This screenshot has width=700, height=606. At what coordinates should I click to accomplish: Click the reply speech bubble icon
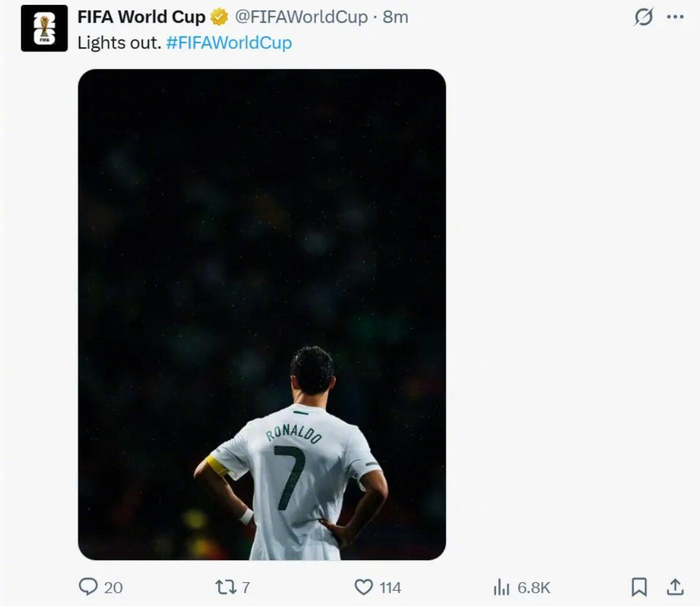click(89, 587)
